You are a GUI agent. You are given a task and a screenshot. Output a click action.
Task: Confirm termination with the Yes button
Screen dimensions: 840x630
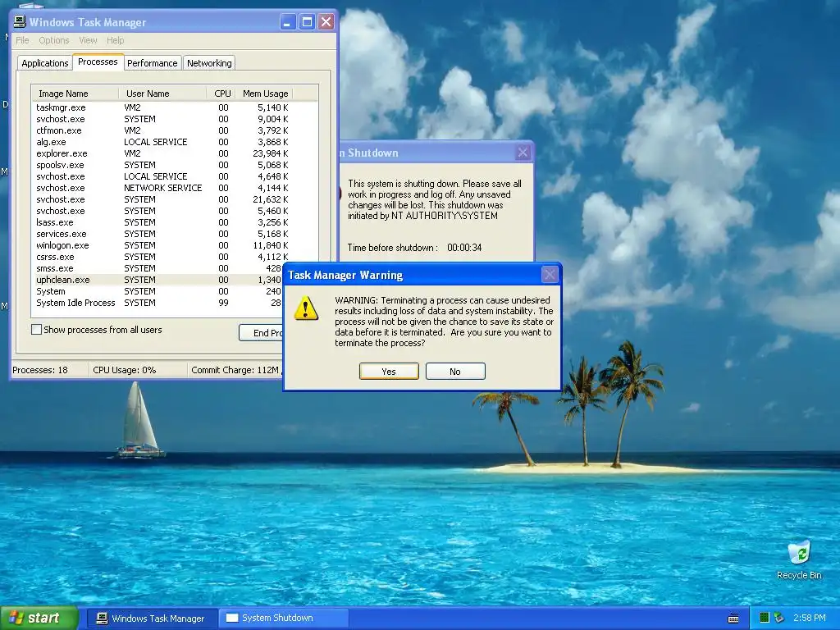point(389,372)
